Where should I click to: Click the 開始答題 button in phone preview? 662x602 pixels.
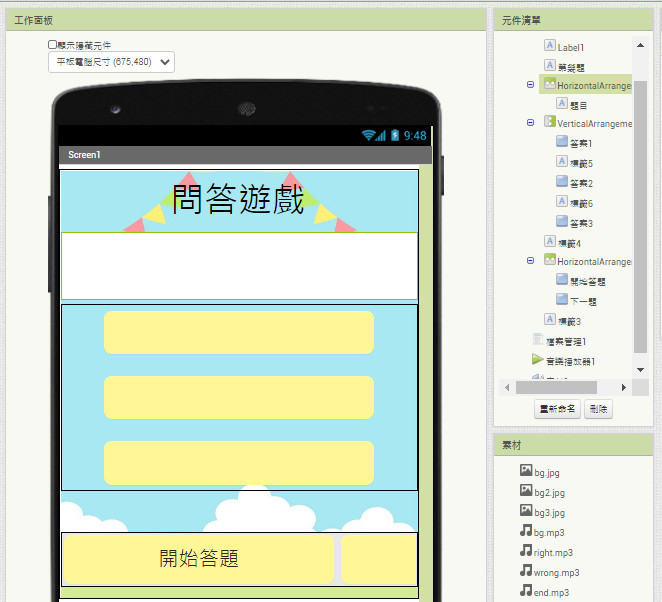199,559
